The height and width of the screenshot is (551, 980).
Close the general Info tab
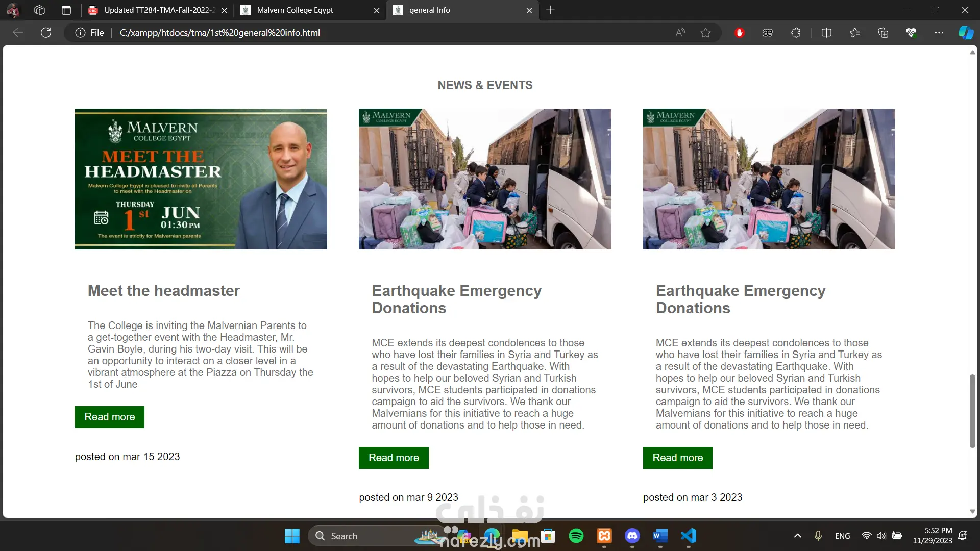tap(529, 10)
